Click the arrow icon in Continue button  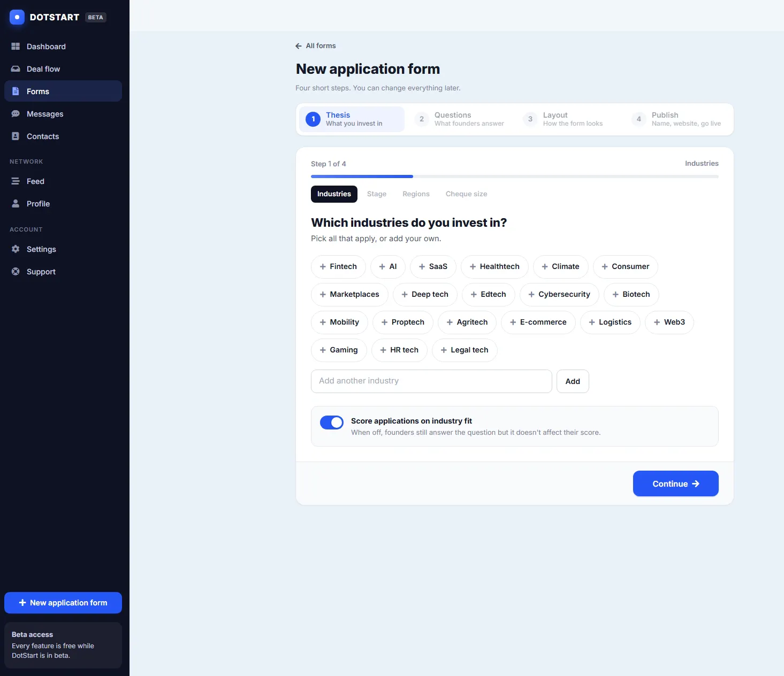[x=696, y=484]
